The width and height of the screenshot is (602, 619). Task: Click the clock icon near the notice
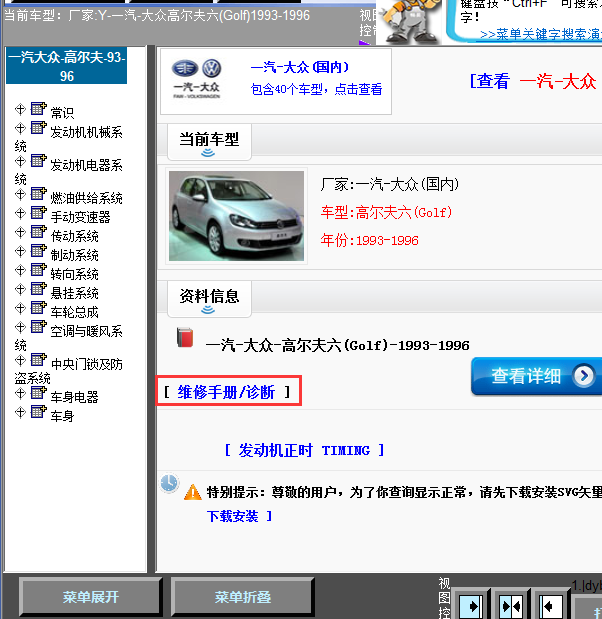(x=169, y=483)
